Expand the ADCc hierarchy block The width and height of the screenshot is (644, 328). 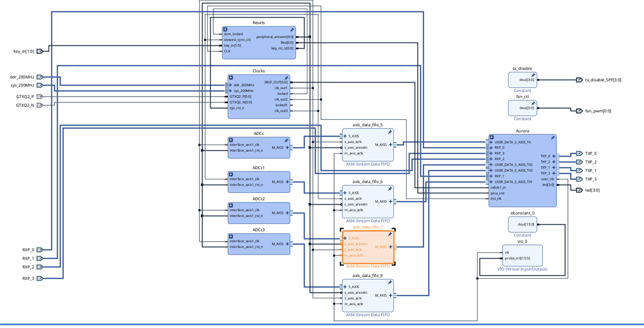231,140
